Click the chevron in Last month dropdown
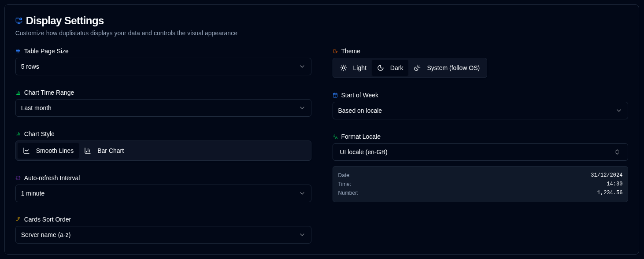The width and height of the screenshot is (644, 259). point(302,108)
